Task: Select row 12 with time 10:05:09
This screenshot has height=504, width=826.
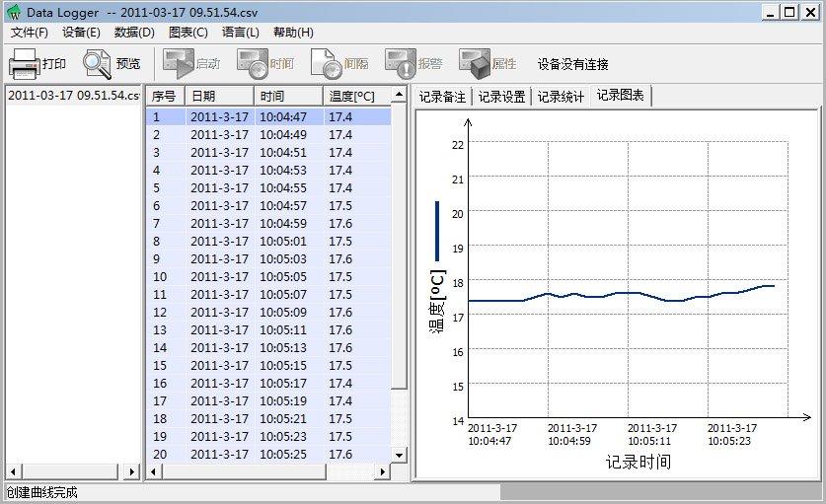Action: pos(268,313)
